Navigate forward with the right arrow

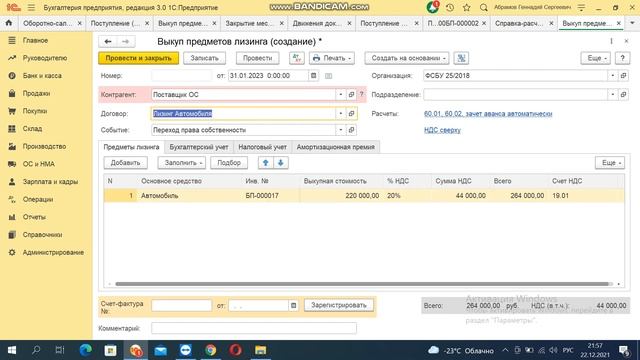pyautogui.click(x=125, y=41)
